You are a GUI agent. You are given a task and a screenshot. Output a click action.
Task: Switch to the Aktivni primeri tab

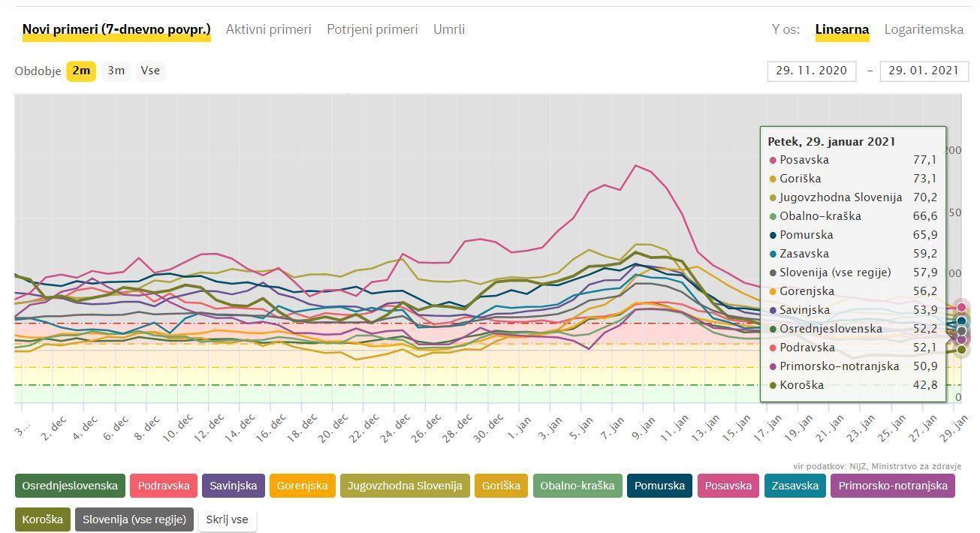coord(268,29)
